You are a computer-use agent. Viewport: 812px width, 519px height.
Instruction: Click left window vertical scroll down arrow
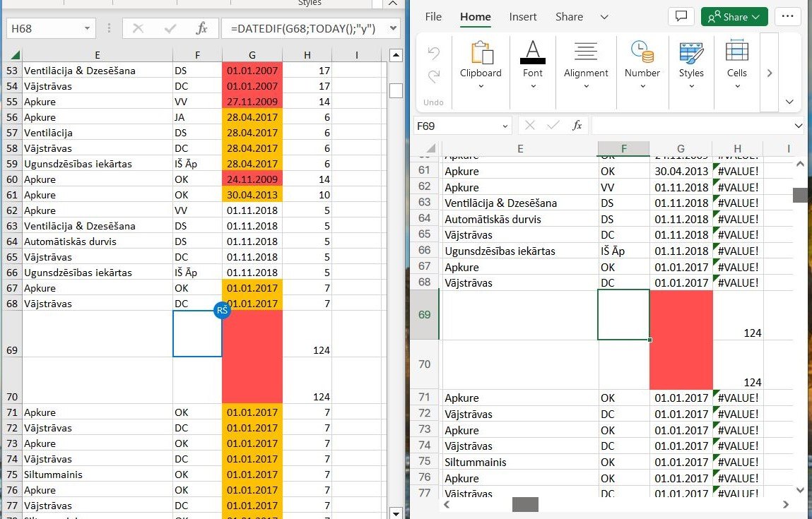tap(396, 514)
